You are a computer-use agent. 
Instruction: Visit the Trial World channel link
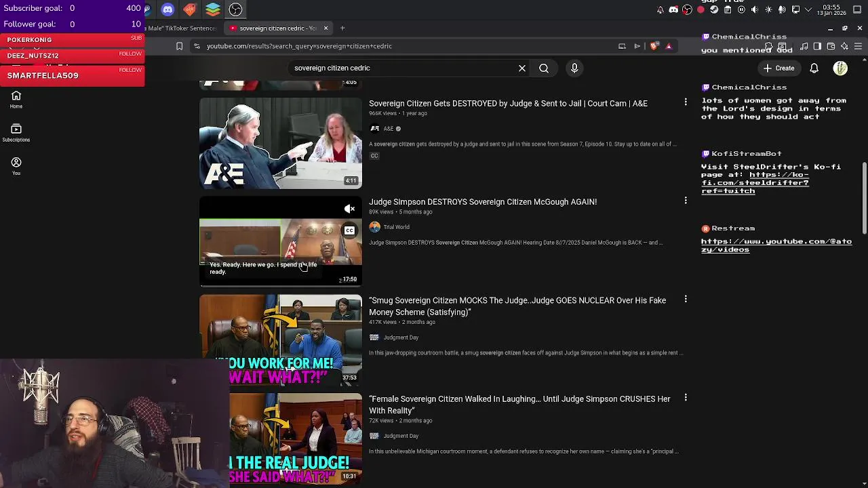[x=396, y=227]
